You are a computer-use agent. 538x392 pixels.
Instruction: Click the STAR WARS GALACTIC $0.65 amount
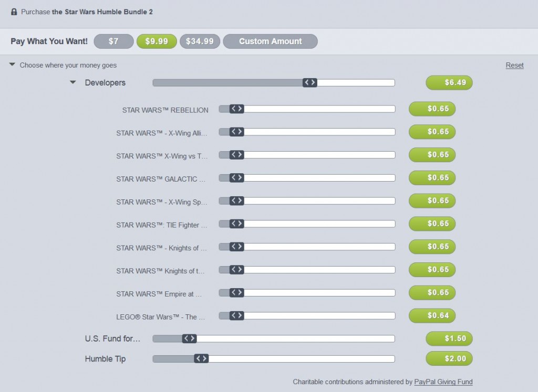[432, 178]
